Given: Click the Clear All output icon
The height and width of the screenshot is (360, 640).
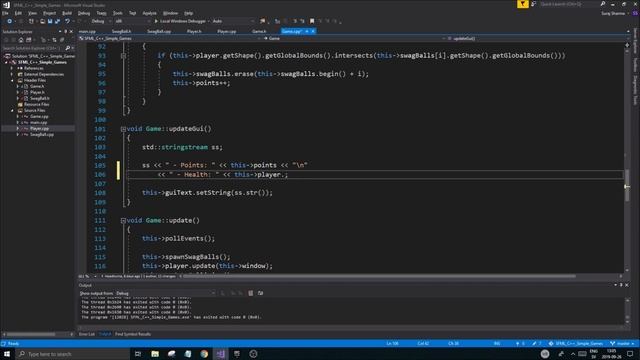Looking at the screenshot, I should tap(251, 293).
